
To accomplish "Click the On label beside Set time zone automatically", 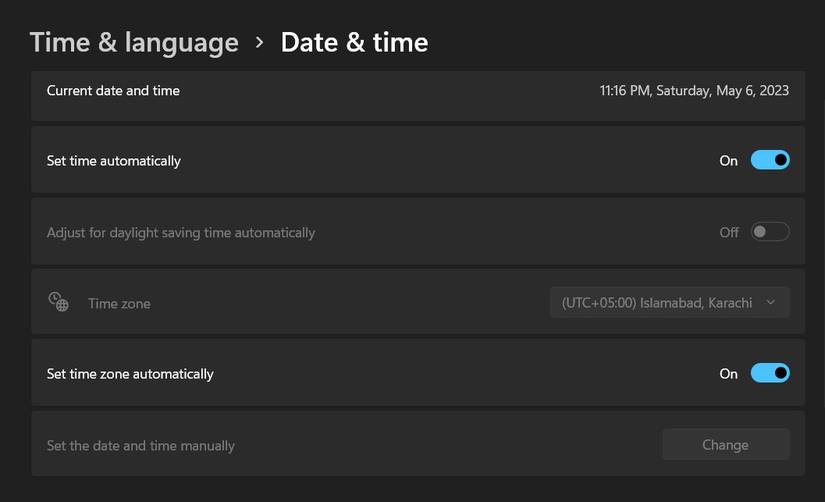I will (728, 374).
